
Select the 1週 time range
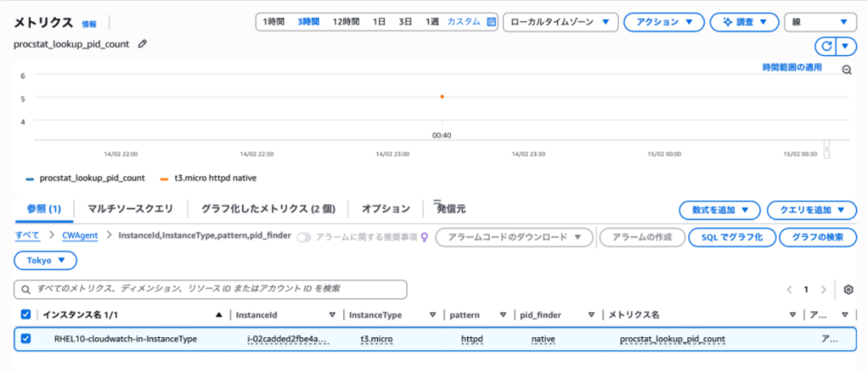[x=431, y=22]
